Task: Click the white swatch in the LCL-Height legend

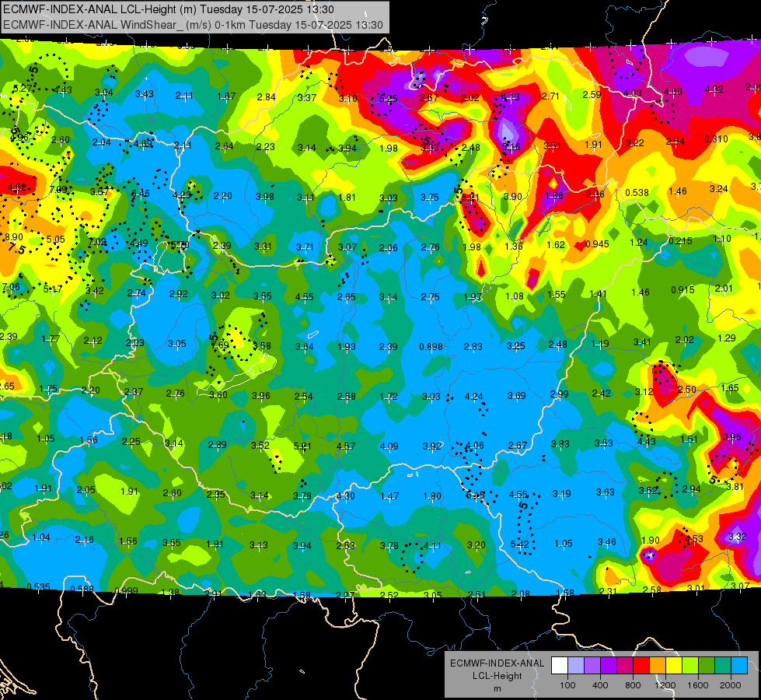Action: [560, 666]
